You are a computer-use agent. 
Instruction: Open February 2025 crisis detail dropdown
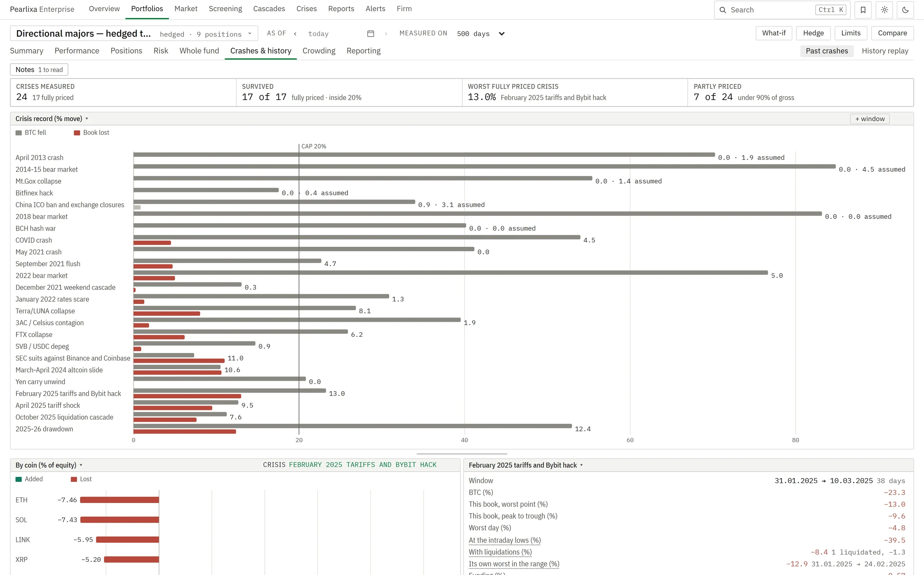click(526, 465)
